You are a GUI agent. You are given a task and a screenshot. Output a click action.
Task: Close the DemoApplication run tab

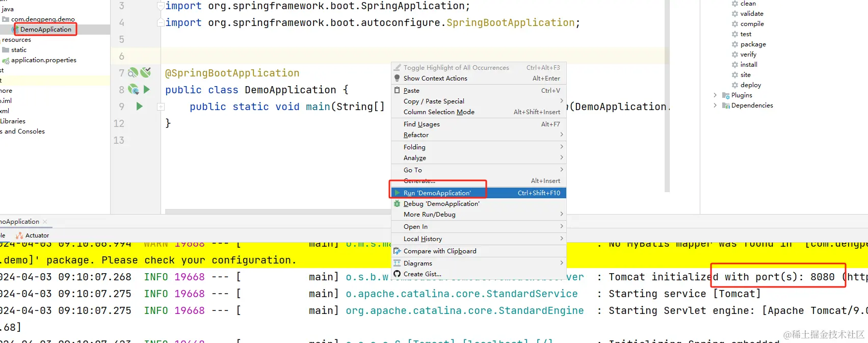click(45, 222)
